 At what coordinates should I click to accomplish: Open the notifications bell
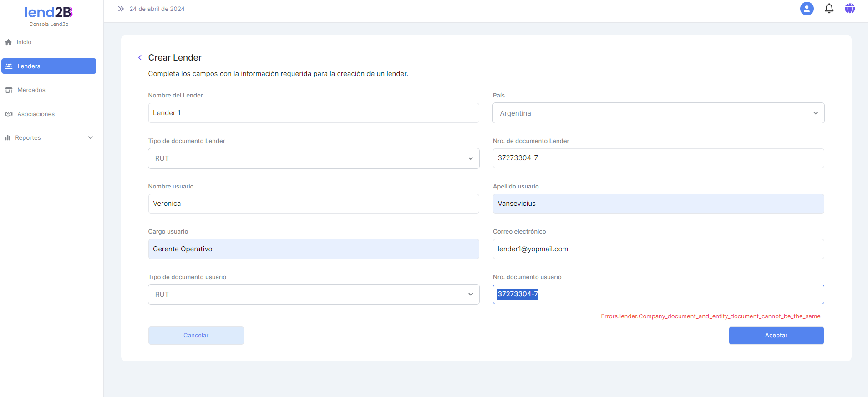829,9
